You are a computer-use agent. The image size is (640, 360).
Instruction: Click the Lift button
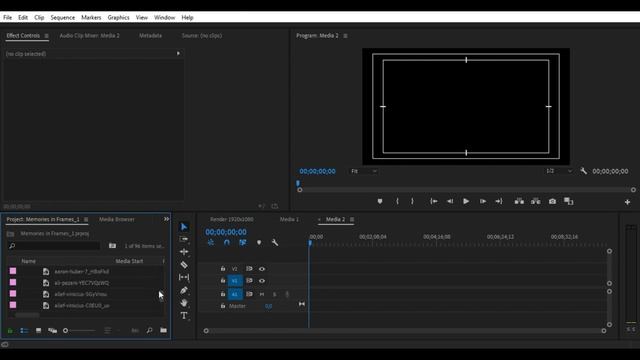[519, 201]
